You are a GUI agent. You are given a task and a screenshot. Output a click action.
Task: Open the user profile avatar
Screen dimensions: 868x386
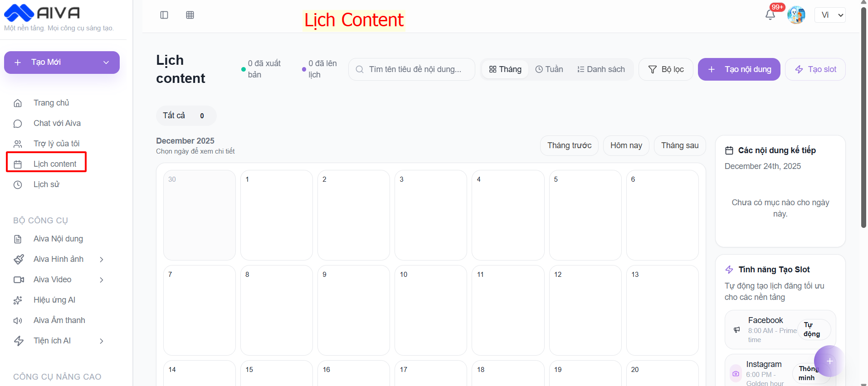coord(796,15)
